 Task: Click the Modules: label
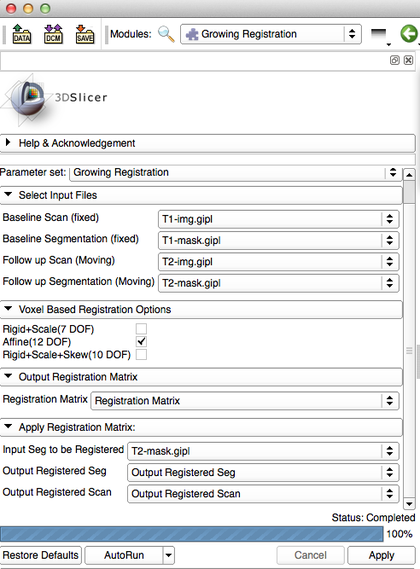[131, 34]
